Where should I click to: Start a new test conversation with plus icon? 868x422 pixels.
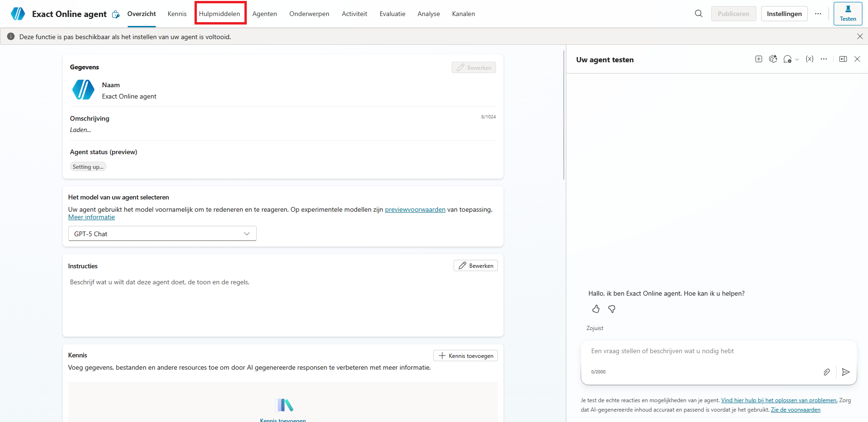coord(759,59)
